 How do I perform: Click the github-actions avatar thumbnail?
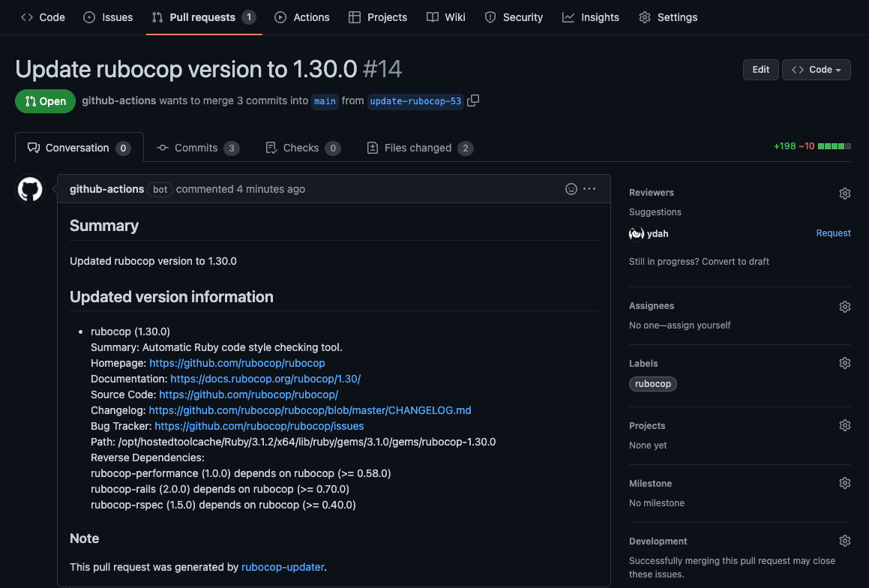[x=30, y=190]
